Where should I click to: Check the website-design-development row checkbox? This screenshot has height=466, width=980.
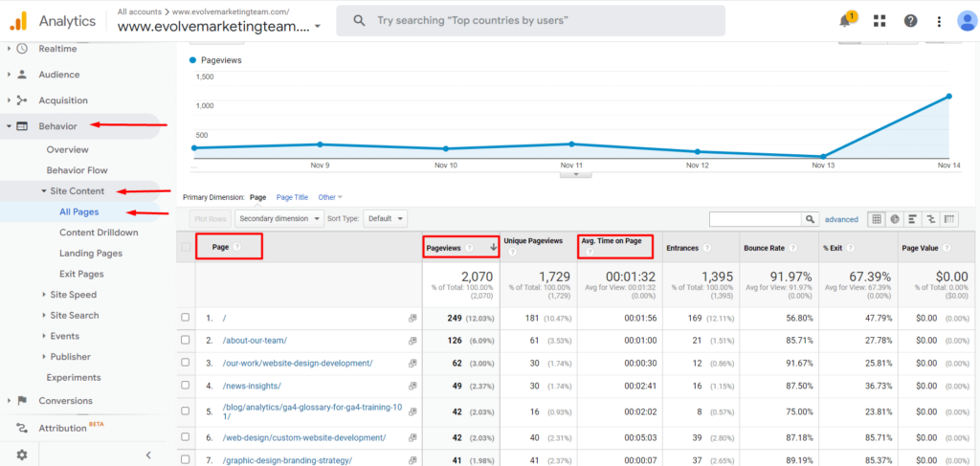[186, 363]
